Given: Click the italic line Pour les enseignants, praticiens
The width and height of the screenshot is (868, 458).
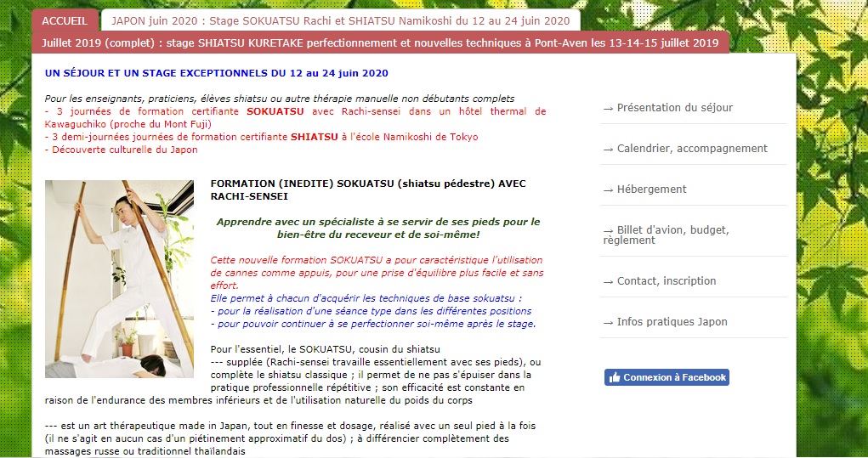Looking at the screenshot, I should (x=280, y=99).
